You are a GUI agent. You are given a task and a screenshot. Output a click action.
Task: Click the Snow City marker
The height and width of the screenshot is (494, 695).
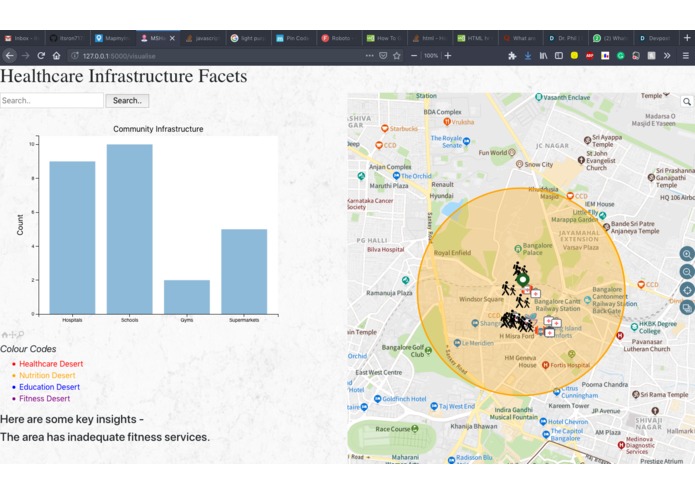point(519,164)
